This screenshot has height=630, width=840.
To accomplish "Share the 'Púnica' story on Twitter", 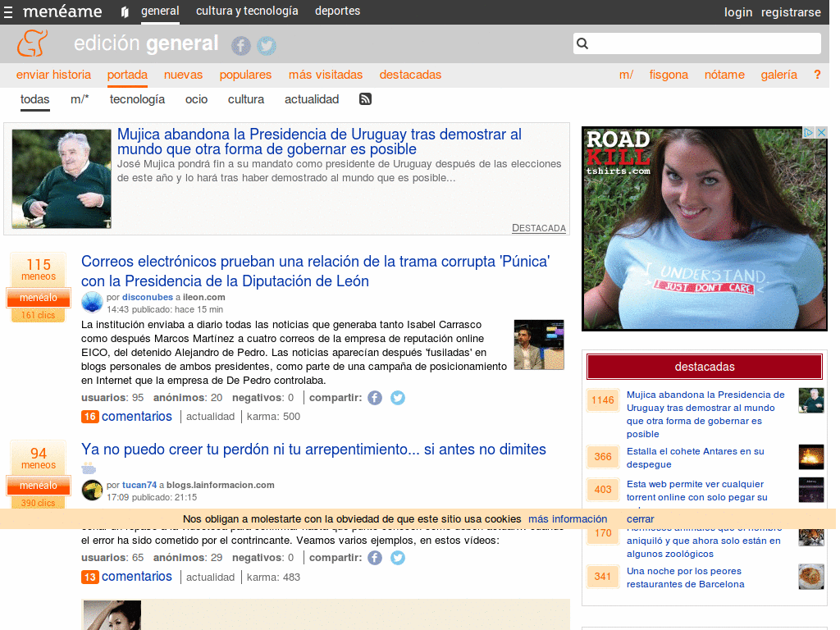I will [x=398, y=397].
